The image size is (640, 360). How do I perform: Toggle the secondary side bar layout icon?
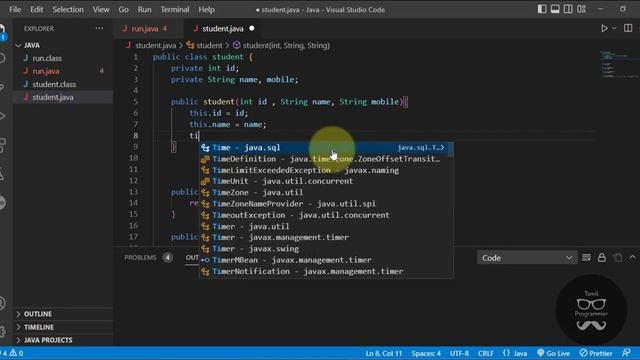pyautogui.click(x=568, y=9)
